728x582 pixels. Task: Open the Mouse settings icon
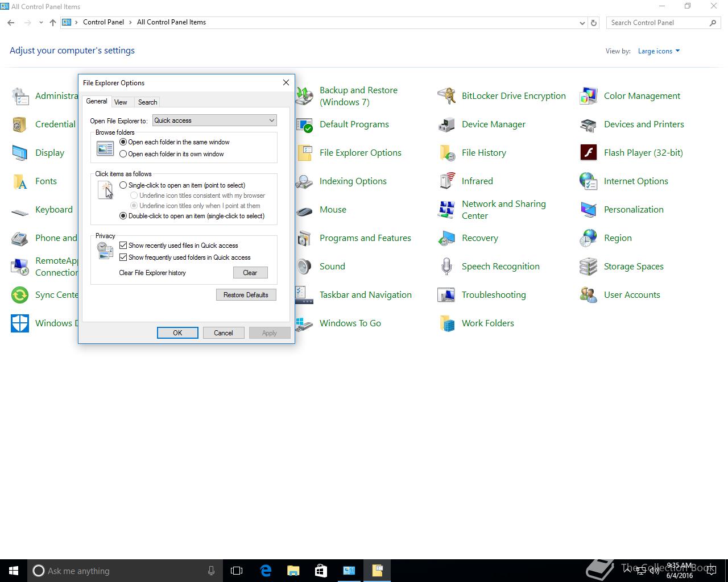pos(304,210)
